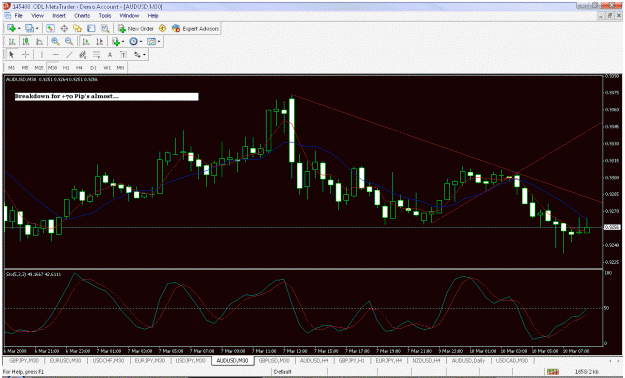625x378 pixels.
Task: Expand the Indicators dropdown arrow
Action: 123,41
